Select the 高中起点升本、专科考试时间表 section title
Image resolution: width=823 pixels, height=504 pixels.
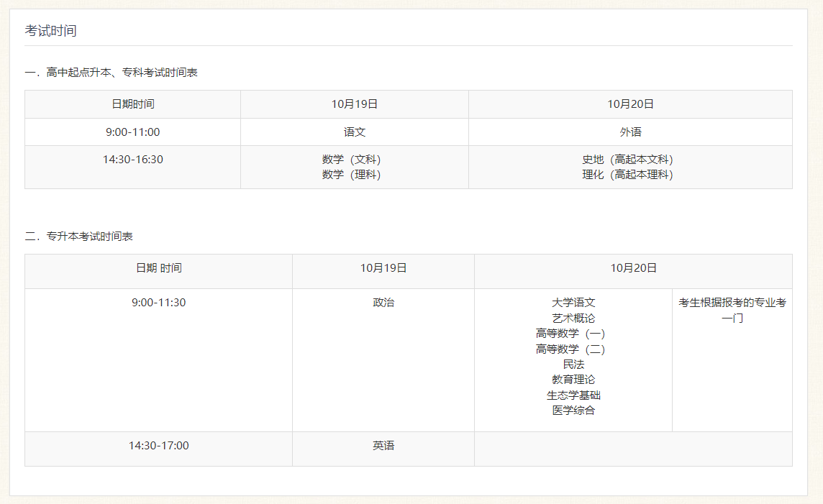point(112,73)
